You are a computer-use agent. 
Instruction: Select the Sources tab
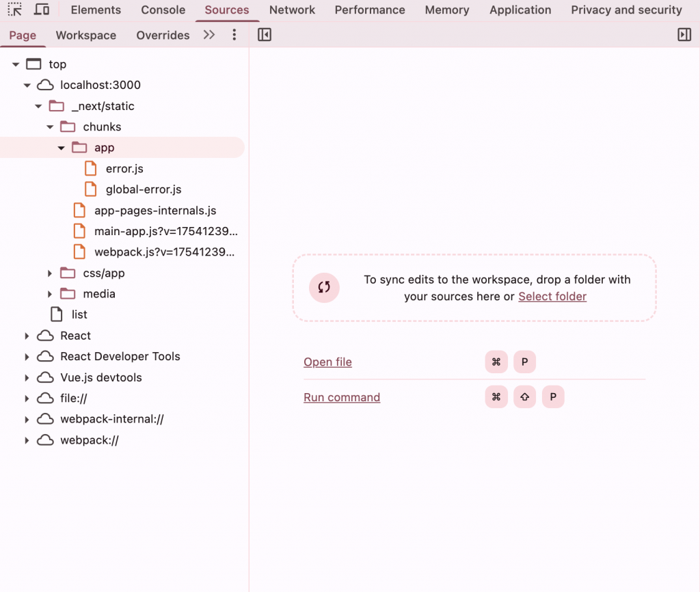click(227, 10)
